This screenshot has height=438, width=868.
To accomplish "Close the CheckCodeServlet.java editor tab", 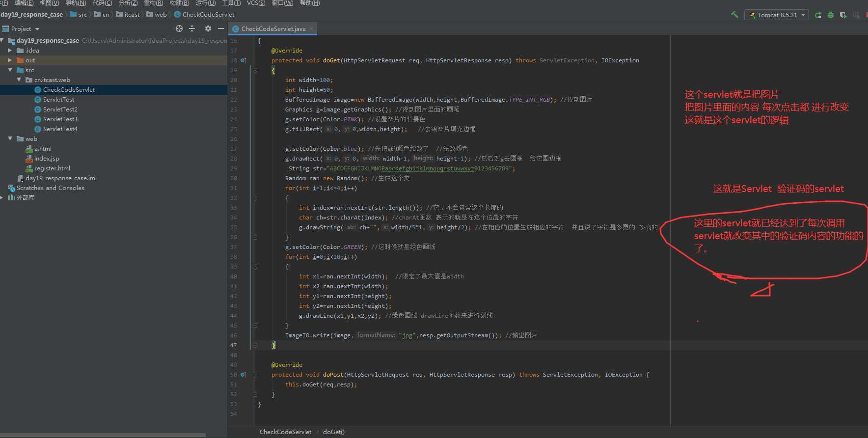I will click(x=311, y=28).
